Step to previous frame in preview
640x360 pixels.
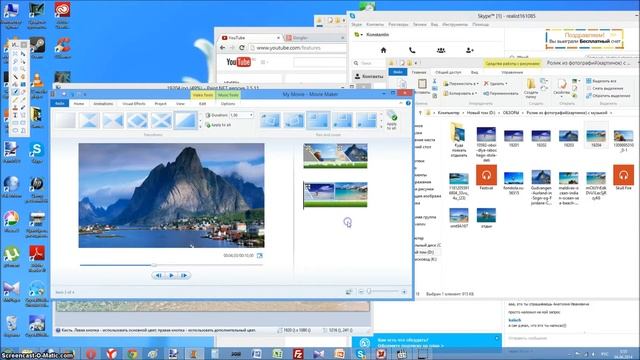pos(158,276)
